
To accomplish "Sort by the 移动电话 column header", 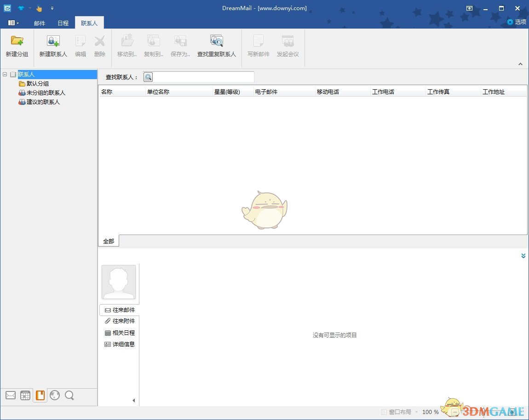I will point(342,92).
